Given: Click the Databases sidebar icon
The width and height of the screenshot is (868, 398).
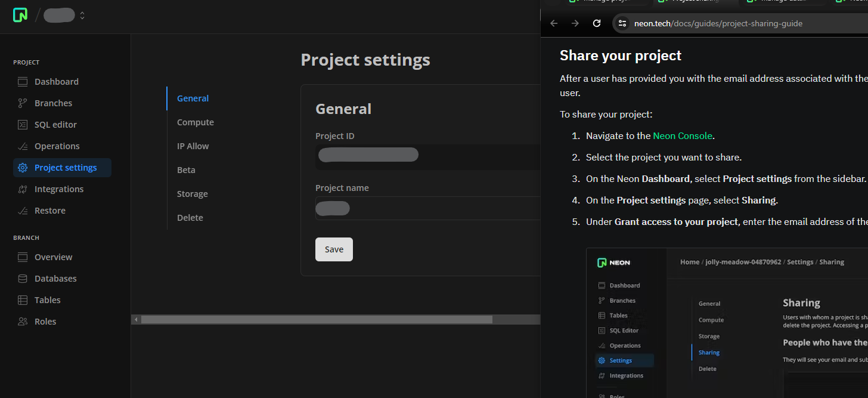Looking at the screenshot, I should [23, 279].
